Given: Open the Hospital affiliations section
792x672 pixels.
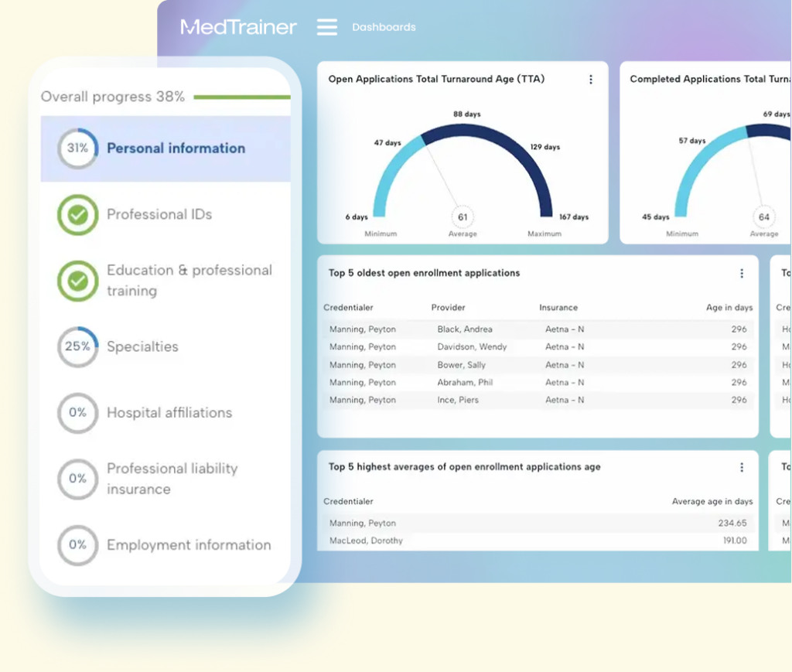Looking at the screenshot, I should click(x=169, y=413).
